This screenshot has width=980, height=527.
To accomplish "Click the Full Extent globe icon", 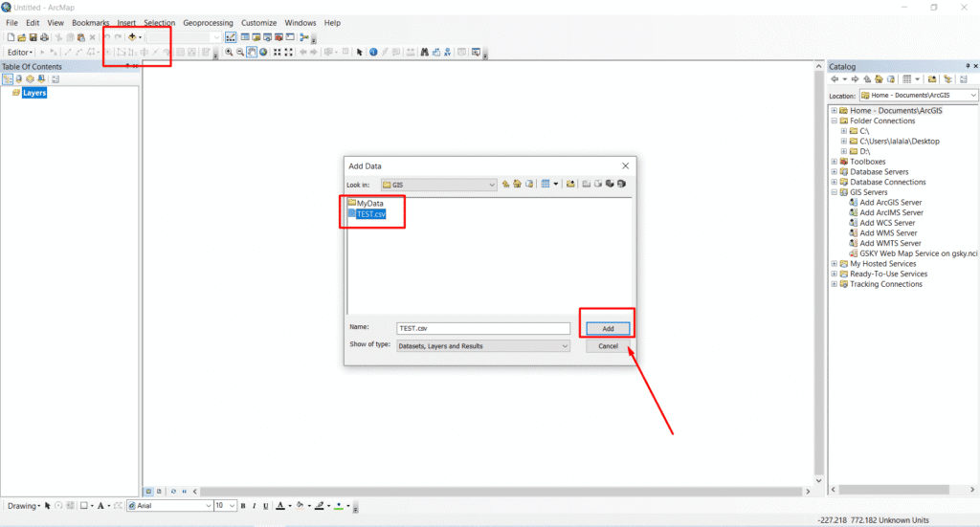I will 263,53.
